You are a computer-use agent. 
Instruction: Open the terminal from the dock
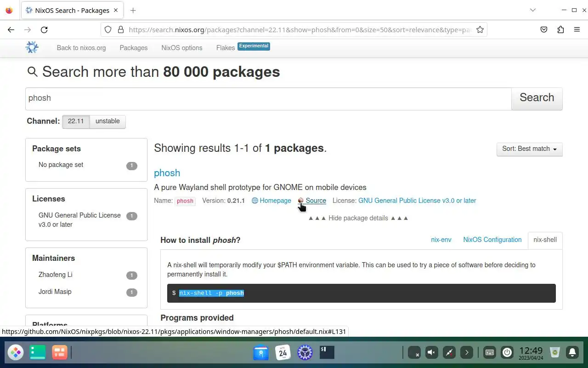[x=327, y=353]
